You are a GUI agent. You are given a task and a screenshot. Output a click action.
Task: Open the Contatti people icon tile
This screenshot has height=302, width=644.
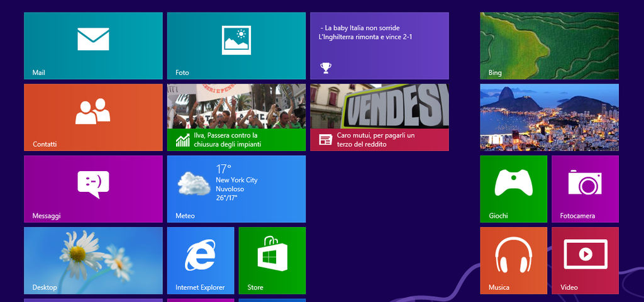point(93,111)
